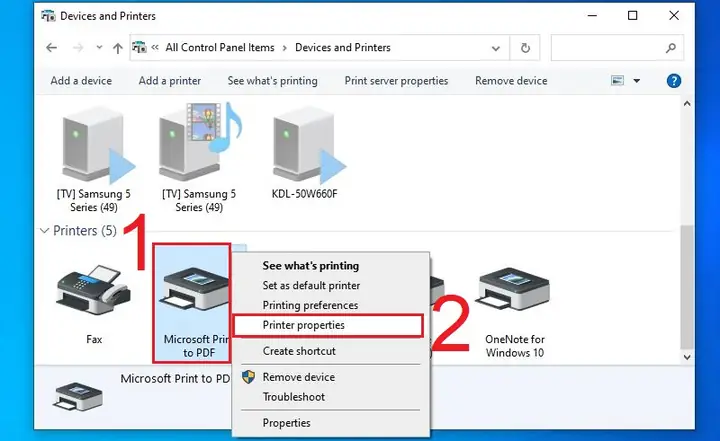Expand address path double chevron
The image size is (720, 441).
point(155,47)
